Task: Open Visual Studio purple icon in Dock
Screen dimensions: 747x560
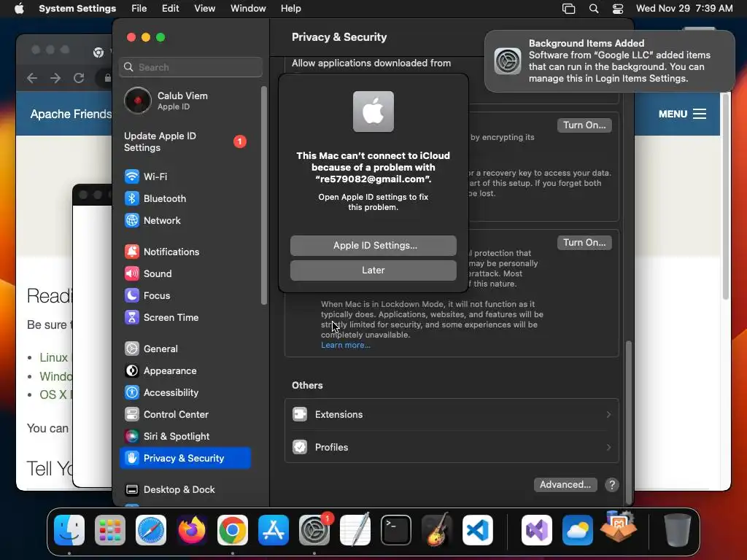Action: coord(537,530)
